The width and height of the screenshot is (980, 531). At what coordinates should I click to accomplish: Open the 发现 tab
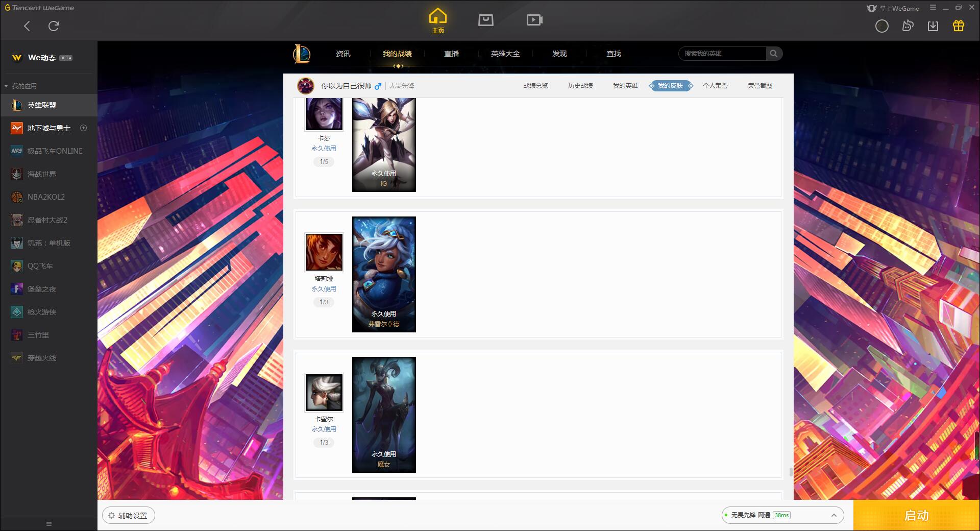pyautogui.click(x=559, y=54)
